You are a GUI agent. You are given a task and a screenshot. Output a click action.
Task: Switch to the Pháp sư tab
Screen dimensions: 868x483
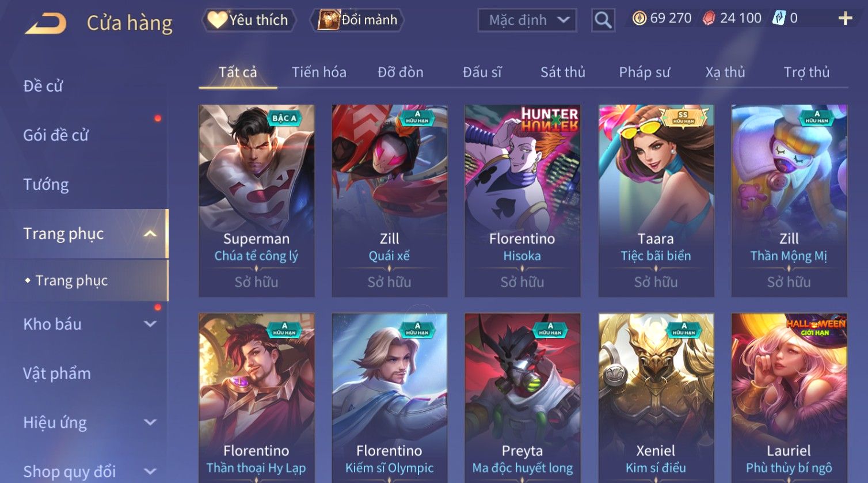[644, 72]
